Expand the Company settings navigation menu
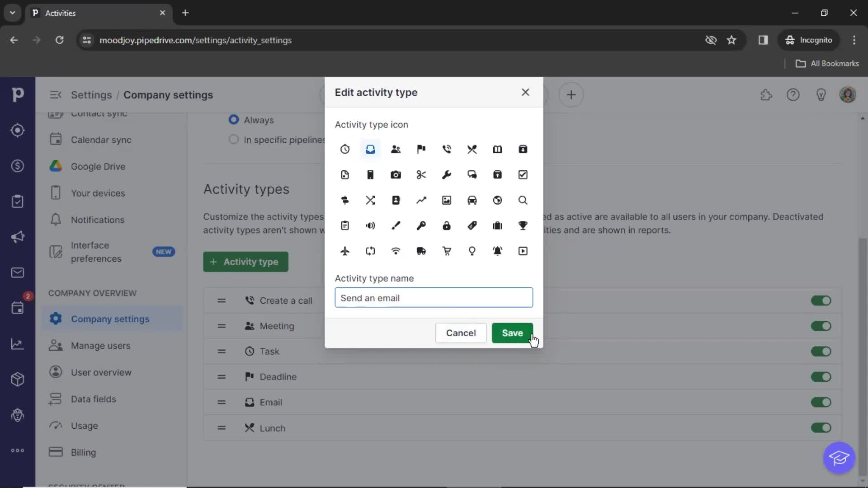The height and width of the screenshot is (488, 868). 55,95
